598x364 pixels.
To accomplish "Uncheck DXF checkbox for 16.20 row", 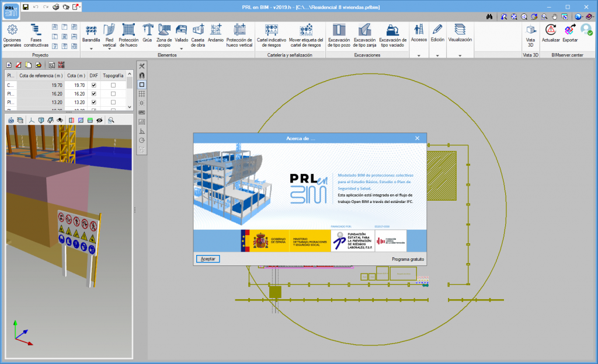I will pyautogui.click(x=94, y=94).
